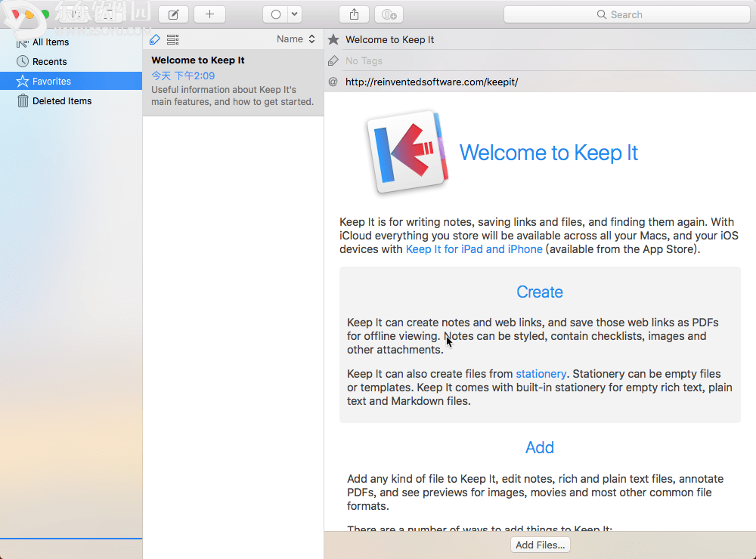Select the Welcome to Keep It list item
Image resolution: width=756 pixels, height=559 pixels.
coord(234,82)
